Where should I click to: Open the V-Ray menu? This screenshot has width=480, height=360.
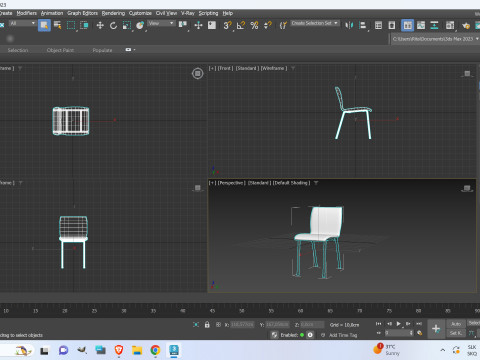tap(188, 13)
